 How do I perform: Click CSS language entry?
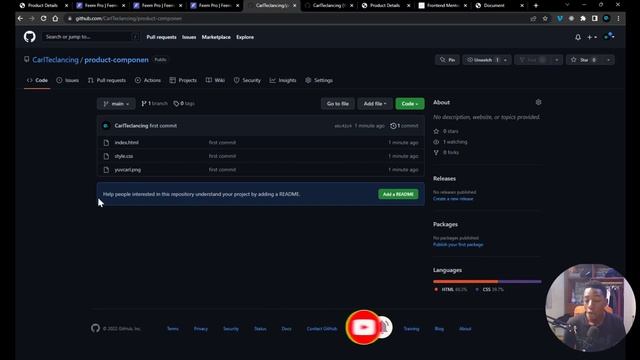pyautogui.click(x=490, y=289)
